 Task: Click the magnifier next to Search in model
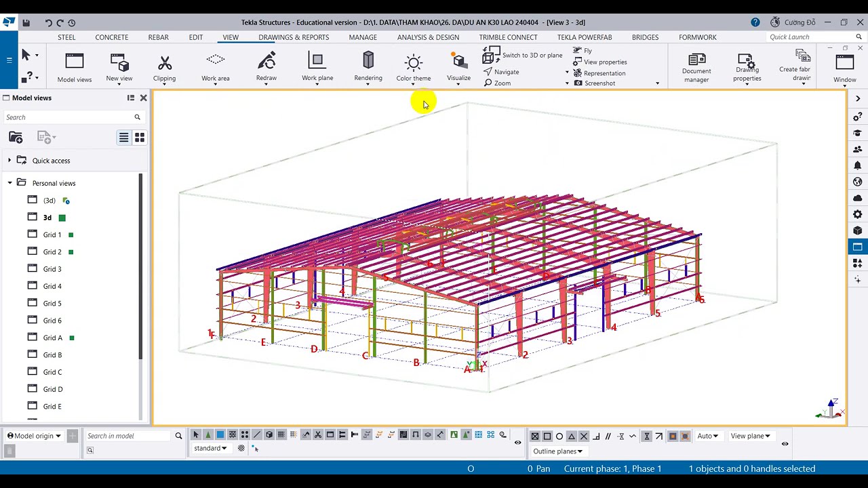(x=178, y=436)
